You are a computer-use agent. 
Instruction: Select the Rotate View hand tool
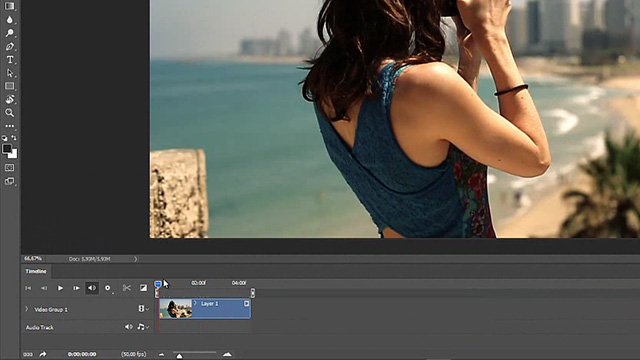[x=9, y=99]
